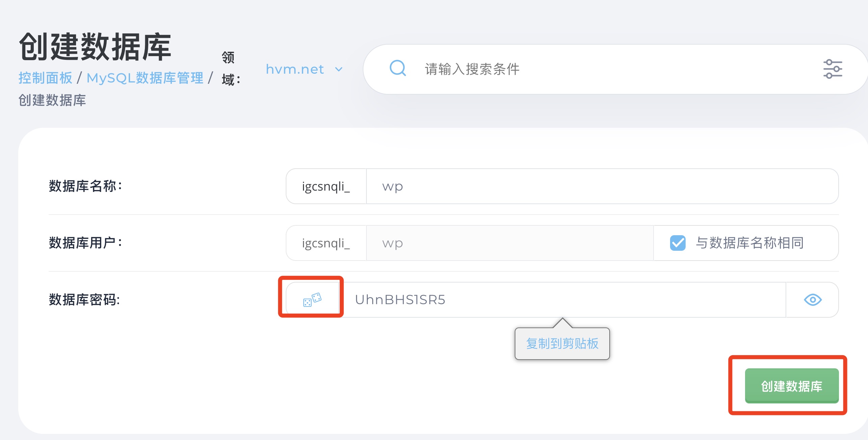This screenshot has height=440, width=868.
Task: Click the igcsnqli_ prefix of database name
Action: coord(326,186)
